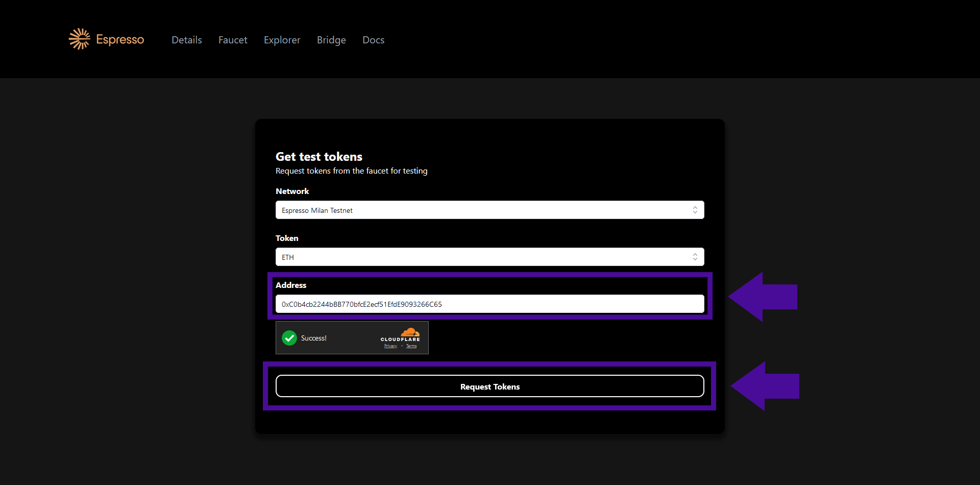This screenshot has height=485, width=980.
Task: Open Docs from the top navigation
Action: pos(373,40)
